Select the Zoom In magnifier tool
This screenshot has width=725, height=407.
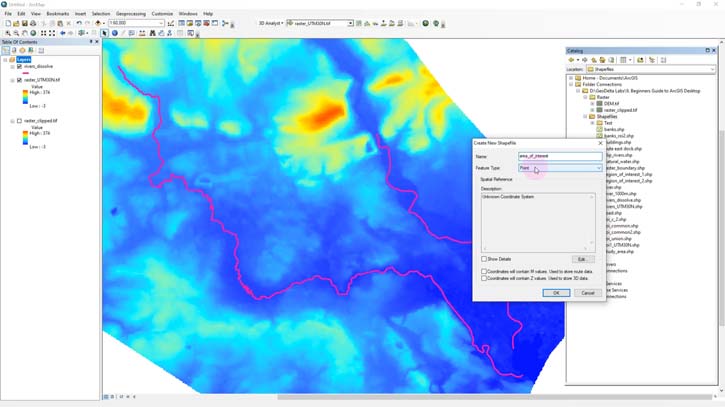(x=8, y=33)
